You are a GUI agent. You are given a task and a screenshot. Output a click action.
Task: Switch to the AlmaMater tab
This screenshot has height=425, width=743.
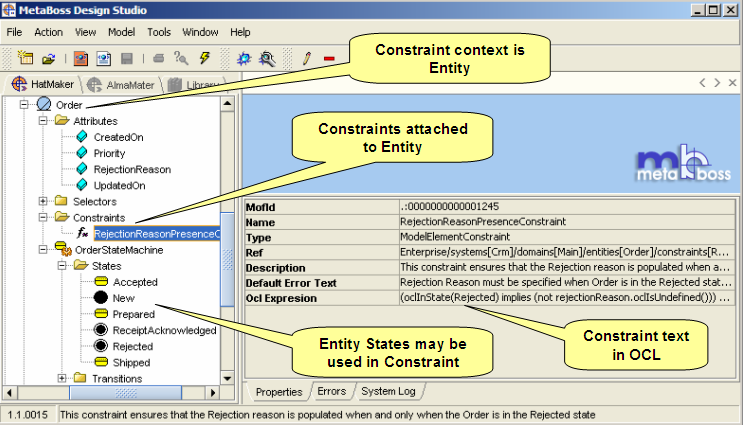tap(121, 85)
